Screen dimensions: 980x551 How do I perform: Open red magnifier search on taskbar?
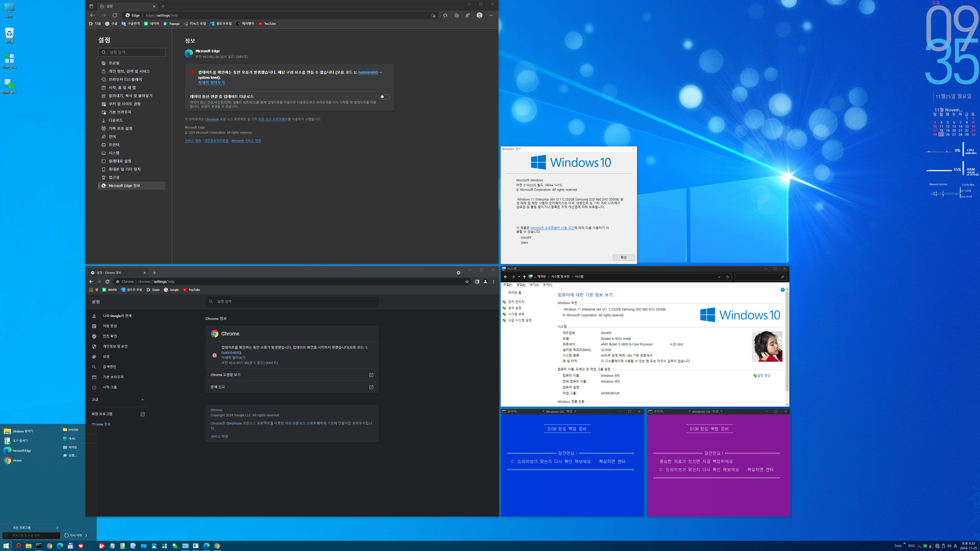click(x=18, y=546)
